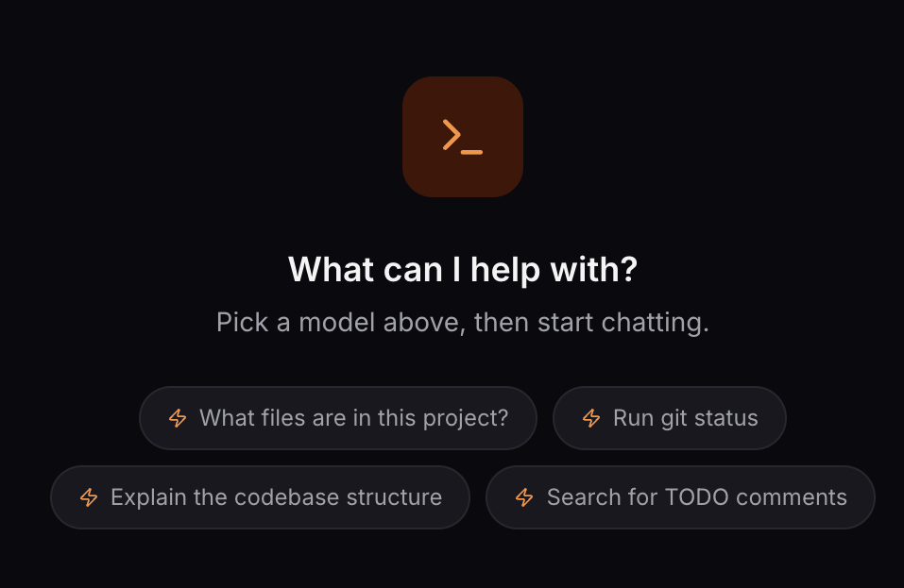Screen dimensions: 904x588
Task: Click the 'Pick a model above' subtitle text
Action: point(462,322)
